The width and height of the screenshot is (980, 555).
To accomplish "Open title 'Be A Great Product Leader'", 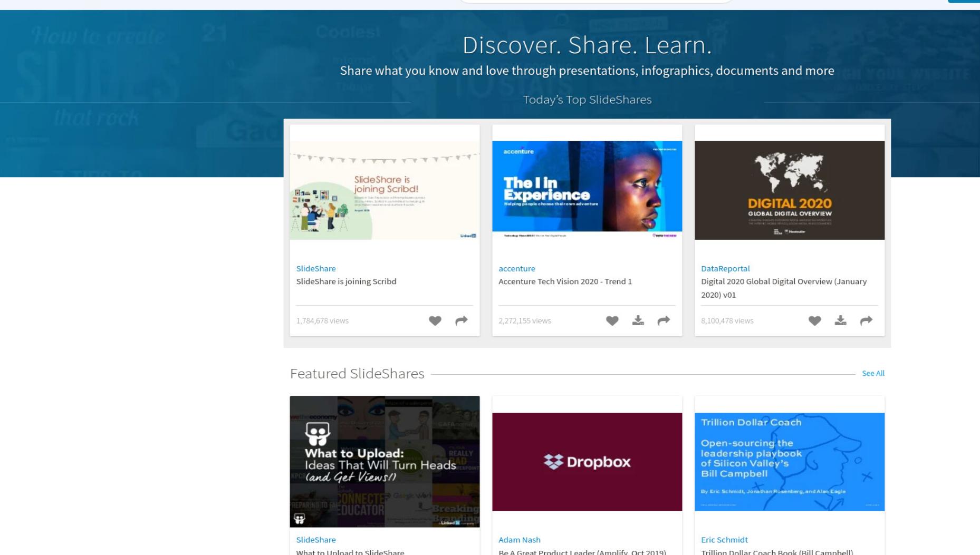I will [x=582, y=552].
